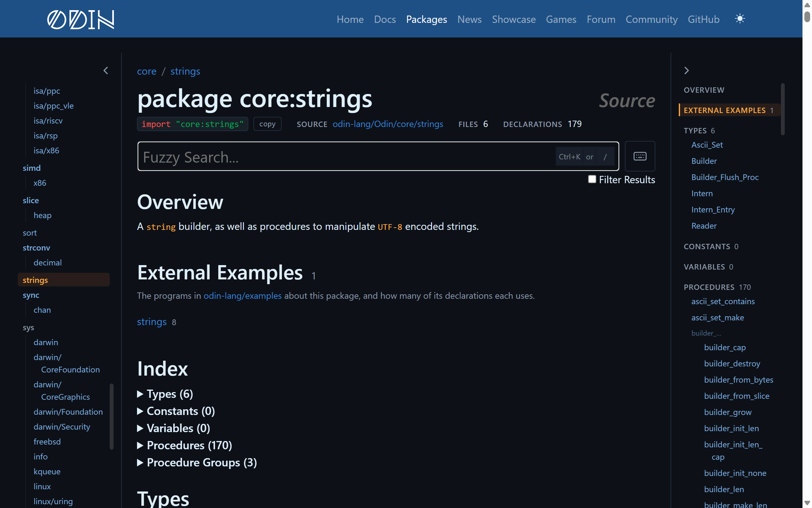Open Reader type in outline

[704, 226]
